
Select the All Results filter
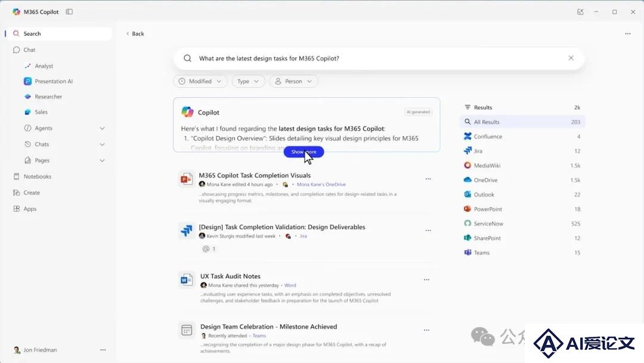[522, 122]
